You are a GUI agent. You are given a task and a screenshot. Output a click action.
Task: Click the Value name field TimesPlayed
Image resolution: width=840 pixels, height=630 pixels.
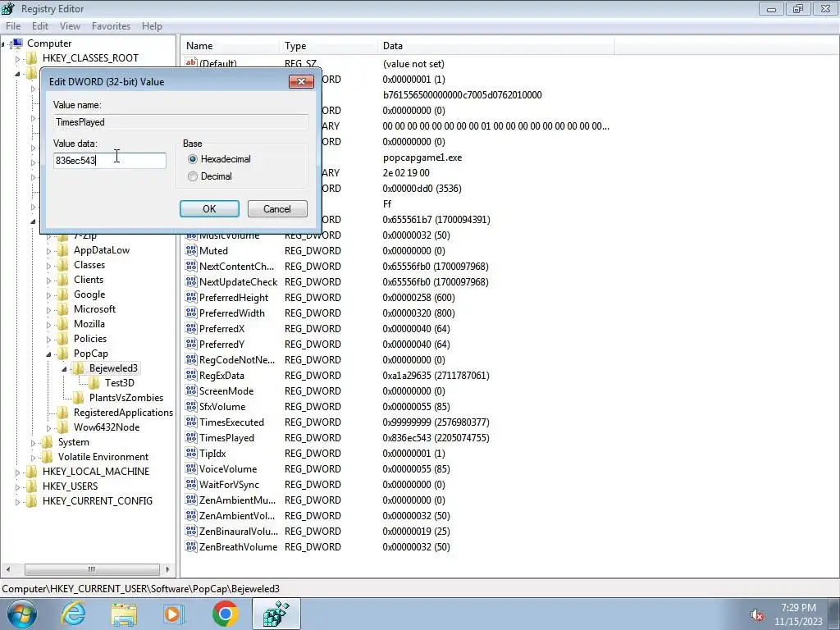(180, 122)
